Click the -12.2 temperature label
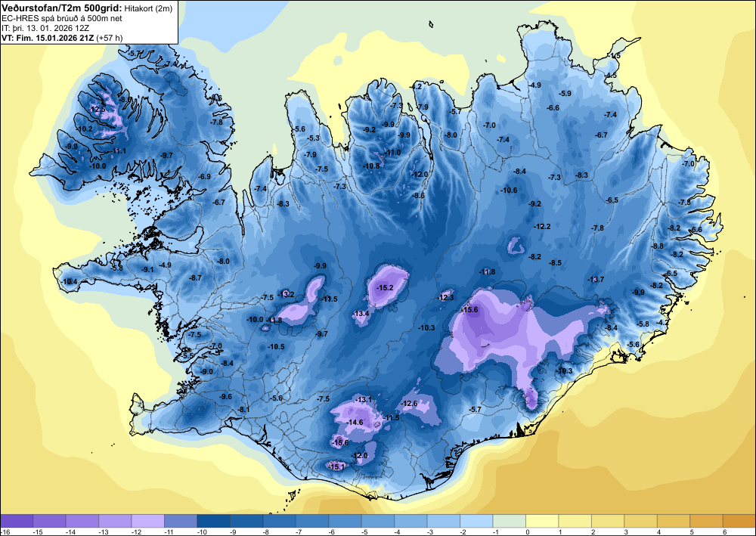 tap(542, 226)
